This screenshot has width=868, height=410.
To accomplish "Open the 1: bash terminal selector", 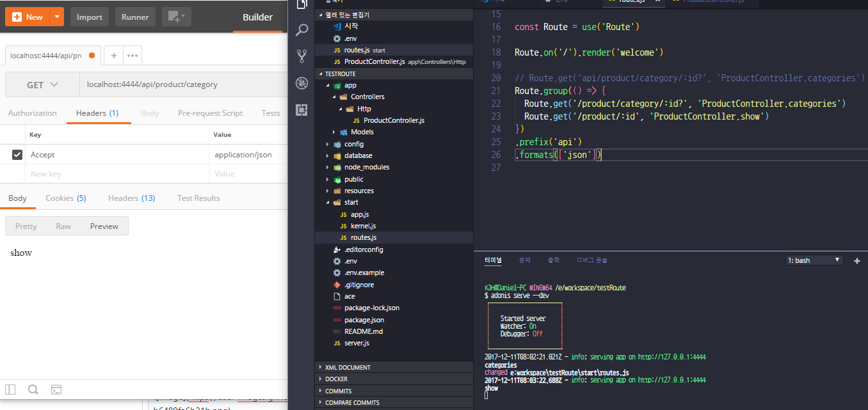I will (815, 260).
